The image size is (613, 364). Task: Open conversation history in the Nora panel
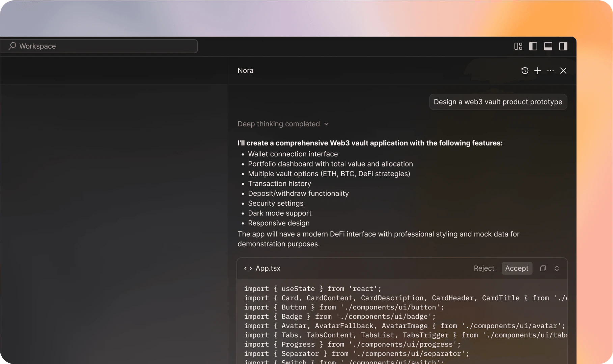524,70
